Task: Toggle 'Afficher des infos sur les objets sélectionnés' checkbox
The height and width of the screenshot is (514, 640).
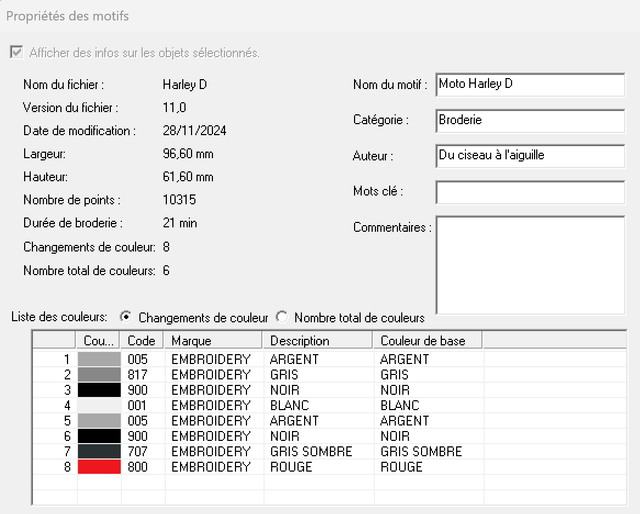Action: click(x=17, y=52)
